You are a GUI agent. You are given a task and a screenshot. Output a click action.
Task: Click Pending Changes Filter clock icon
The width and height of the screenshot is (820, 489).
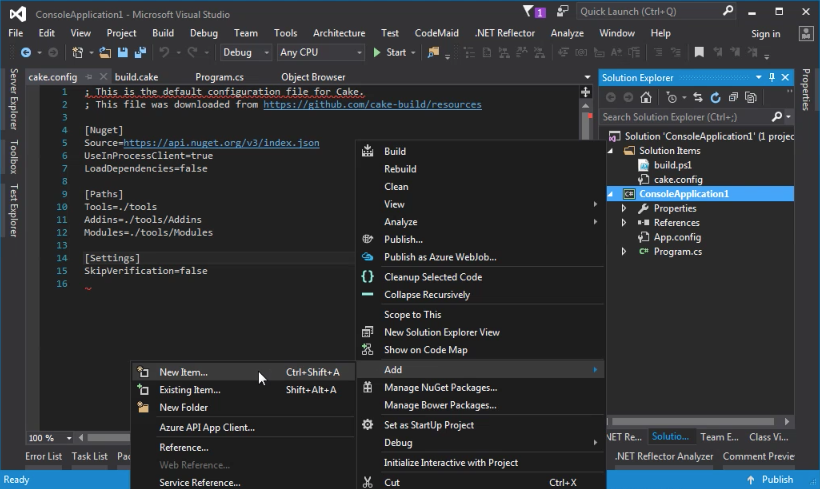coord(672,97)
